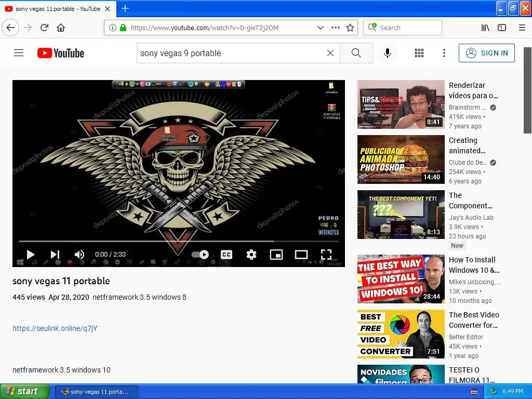Visit the Brainstorm channel name

point(467,108)
